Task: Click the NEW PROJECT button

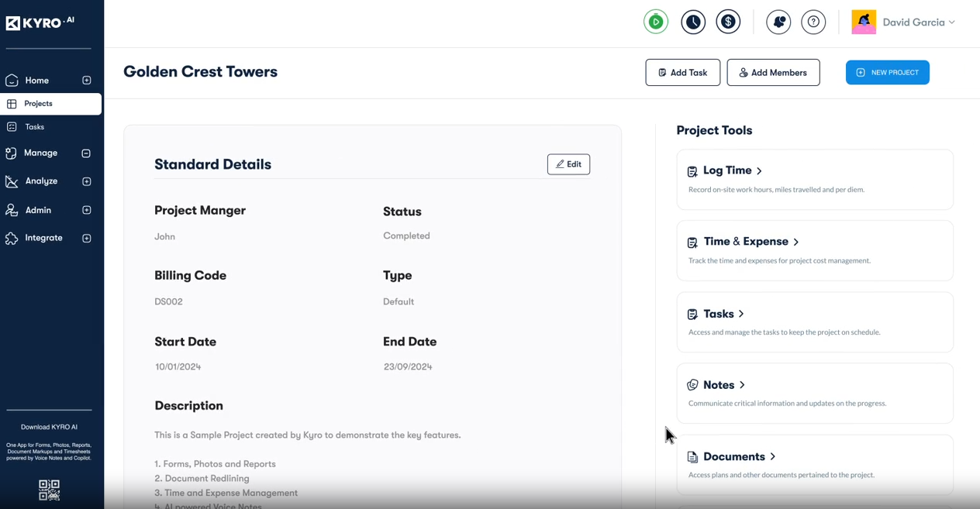Action: (888, 73)
